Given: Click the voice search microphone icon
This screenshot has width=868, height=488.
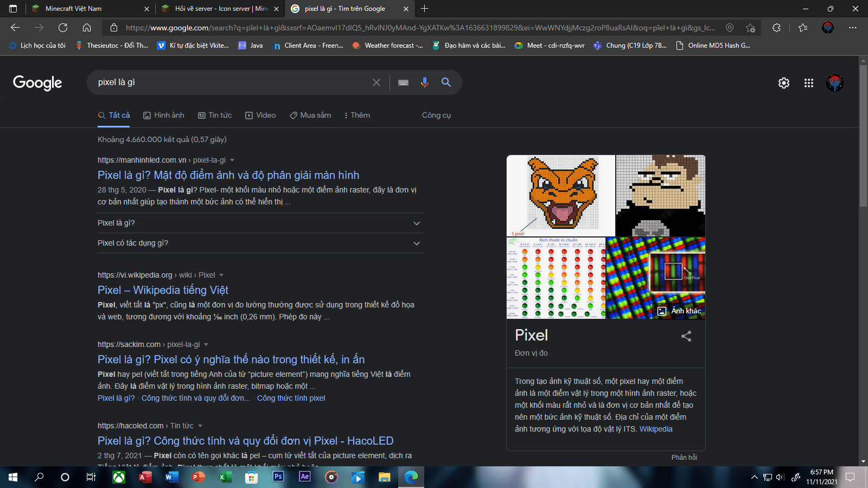Looking at the screenshot, I should (x=424, y=82).
